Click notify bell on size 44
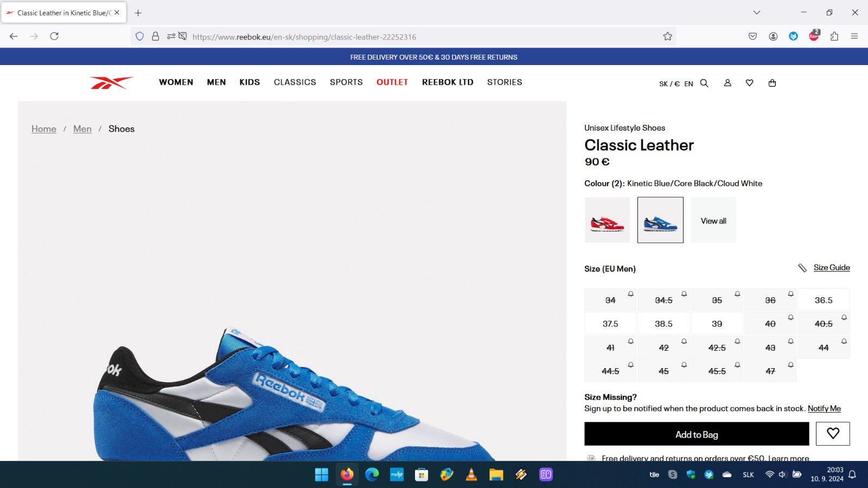The width and height of the screenshot is (868, 488). click(844, 341)
